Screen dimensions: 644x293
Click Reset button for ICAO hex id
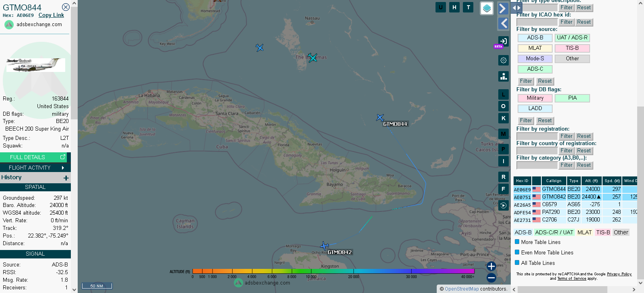pyautogui.click(x=584, y=22)
